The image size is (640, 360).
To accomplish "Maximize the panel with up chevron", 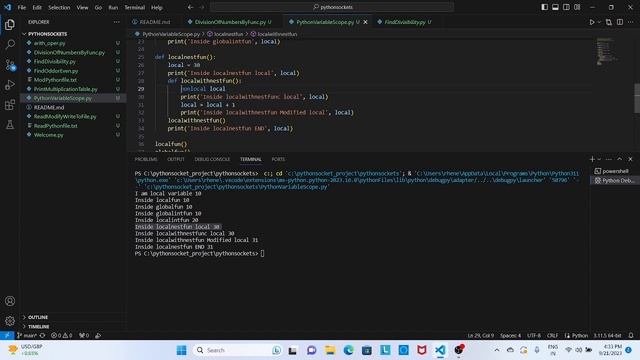I will pos(620,159).
